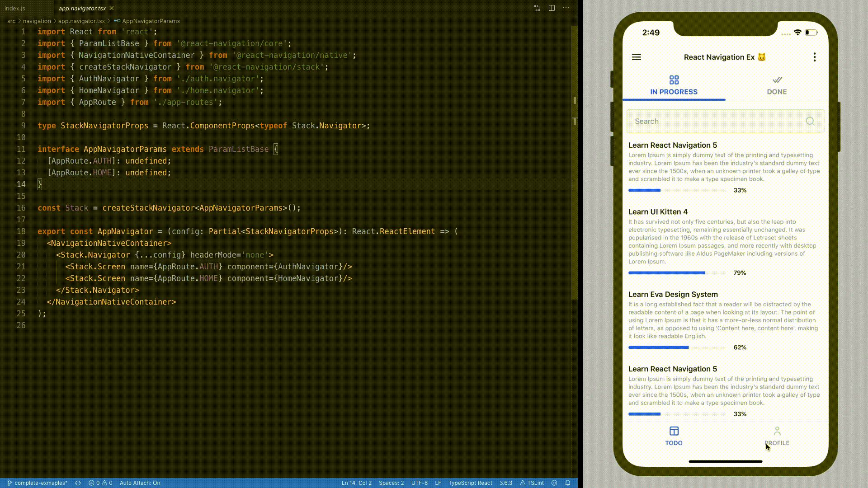
Task: Open the hamburger navigation menu in the app
Action: (x=637, y=57)
